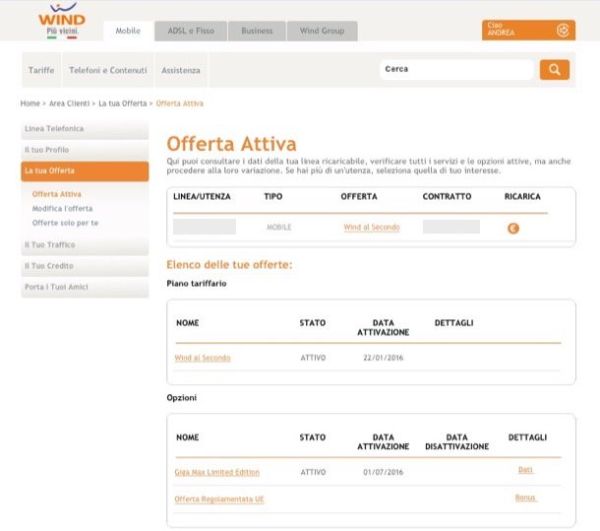The height and width of the screenshot is (531, 600).
Task: Open the Assistenza menu
Action: (181, 70)
